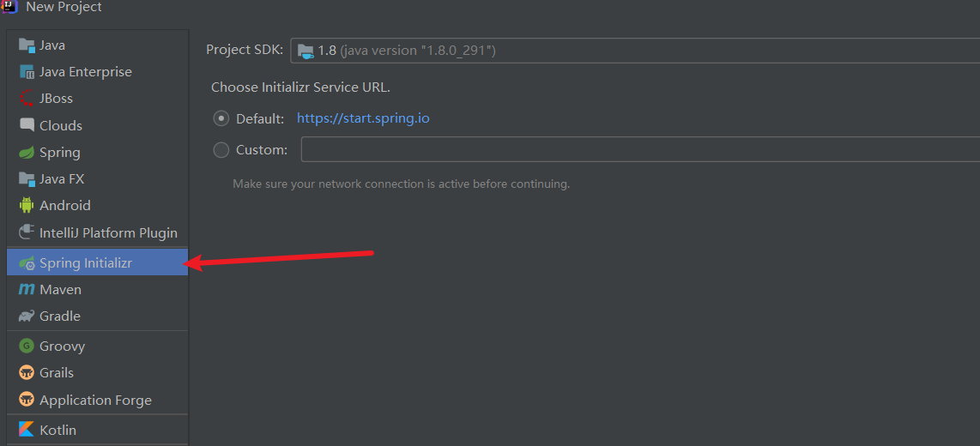Click the green Groovy G icon
The height and width of the screenshot is (446, 980).
27,346
